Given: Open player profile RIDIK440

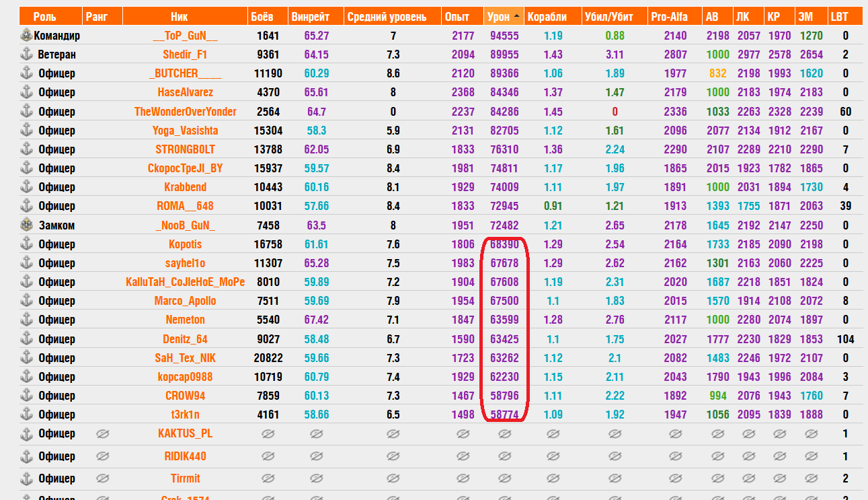Looking at the screenshot, I should (x=185, y=456).
